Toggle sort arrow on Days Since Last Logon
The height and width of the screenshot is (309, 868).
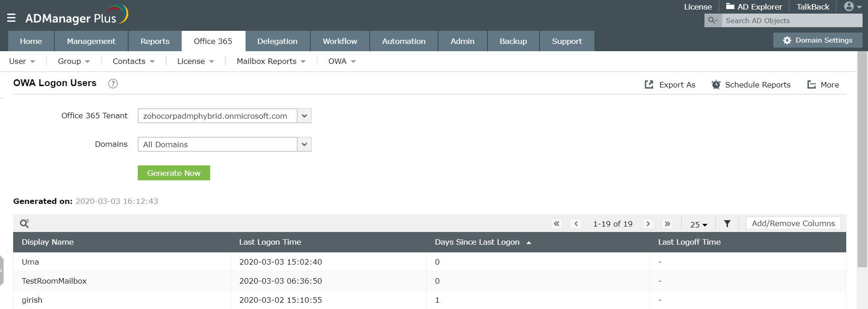[529, 243]
